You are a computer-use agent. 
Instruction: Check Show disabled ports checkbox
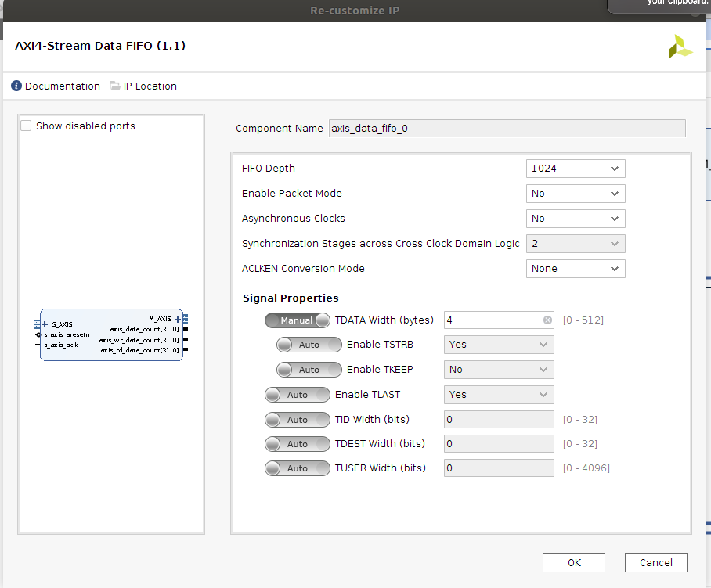(x=26, y=126)
